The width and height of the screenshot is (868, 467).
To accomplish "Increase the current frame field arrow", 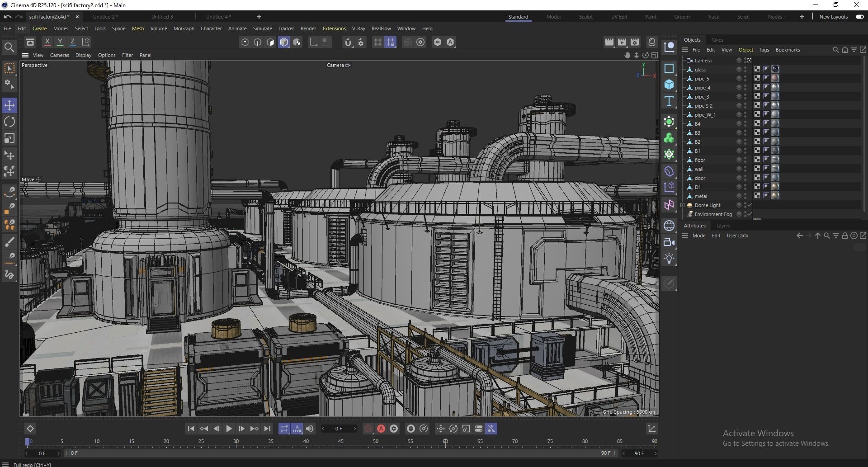I will [355, 429].
